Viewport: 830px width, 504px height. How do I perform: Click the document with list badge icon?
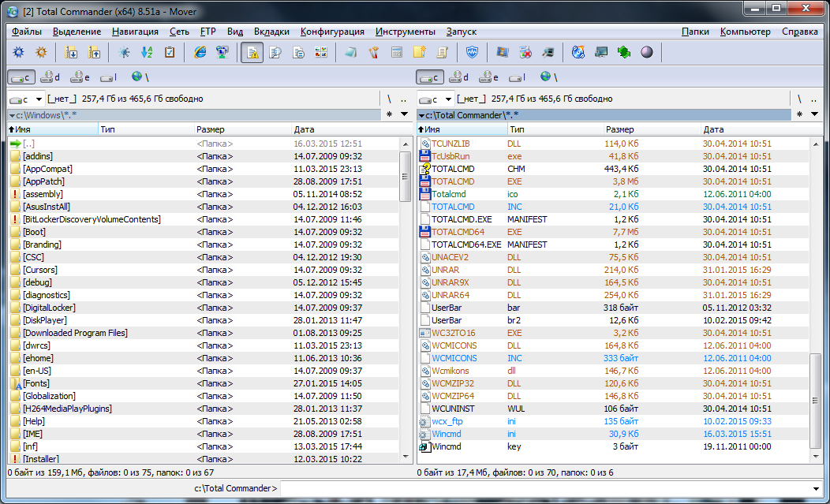click(x=298, y=52)
